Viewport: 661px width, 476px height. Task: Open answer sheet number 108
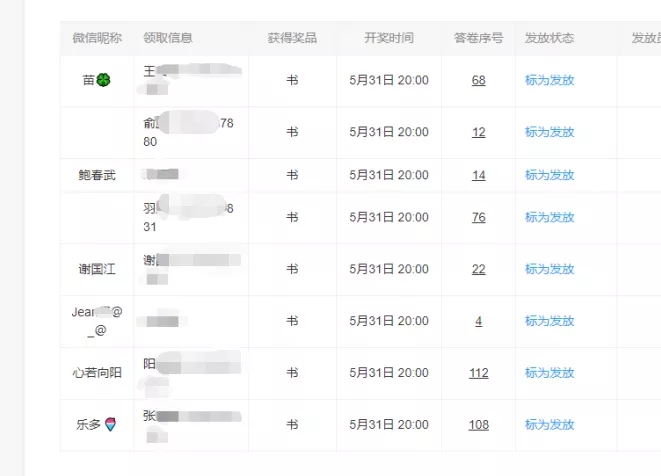point(478,425)
